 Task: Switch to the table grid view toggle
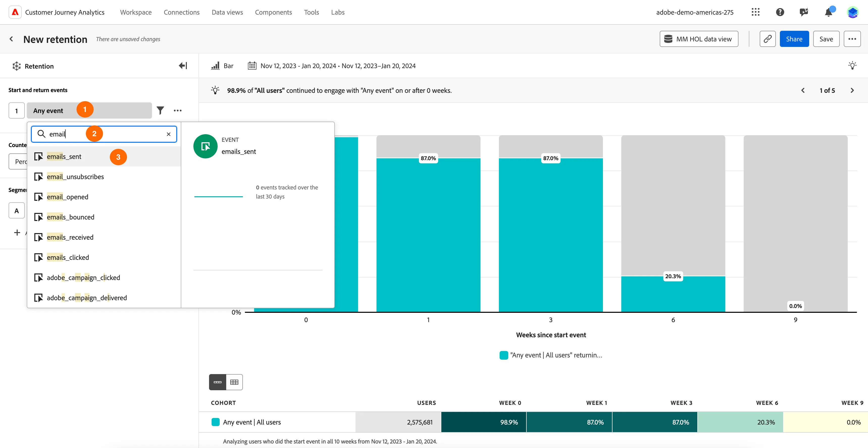[x=234, y=382]
